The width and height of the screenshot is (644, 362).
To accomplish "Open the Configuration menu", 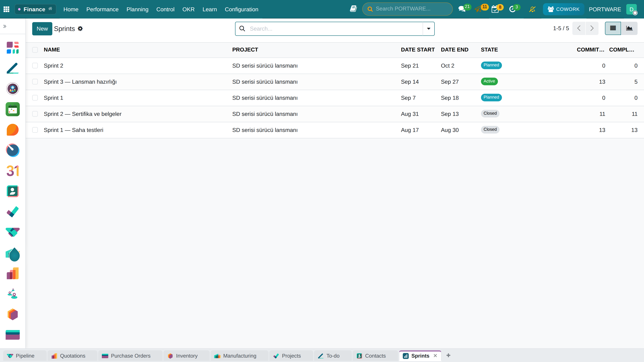I will pyautogui.click(x=241, y=9).
